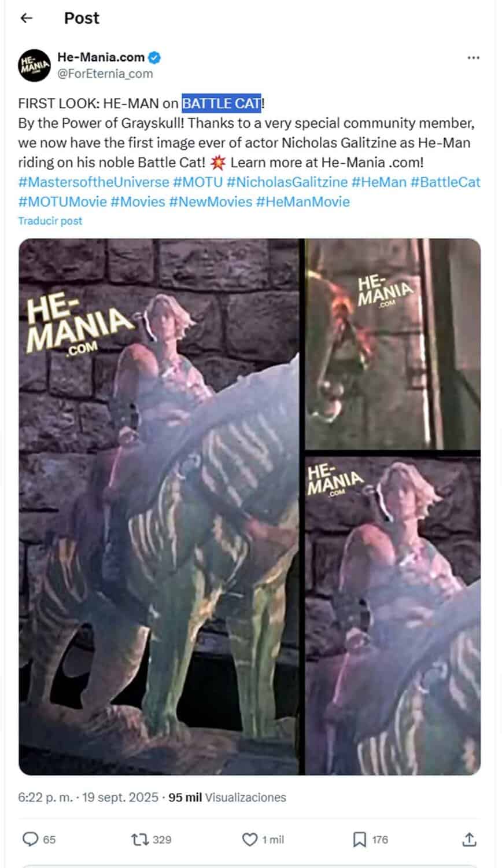Screen dimensions: 502x868
Task: Click the blue verified badge
Action: [x=155, y=57]
